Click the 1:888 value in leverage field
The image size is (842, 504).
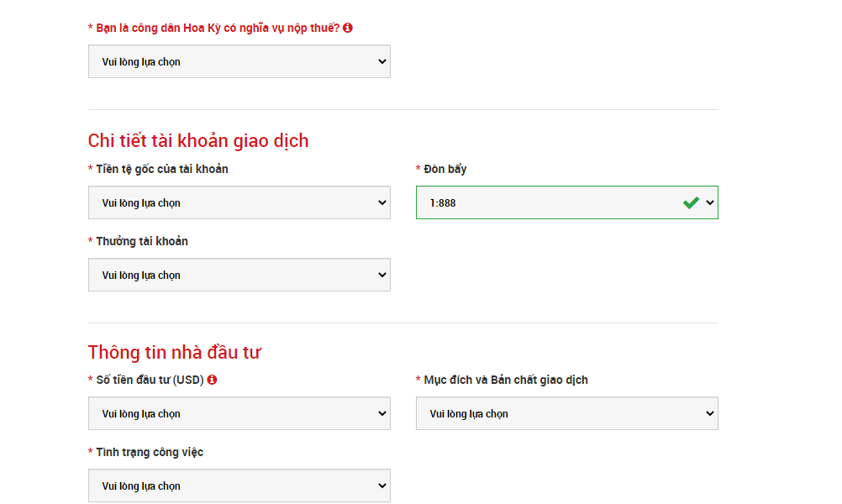443,203
